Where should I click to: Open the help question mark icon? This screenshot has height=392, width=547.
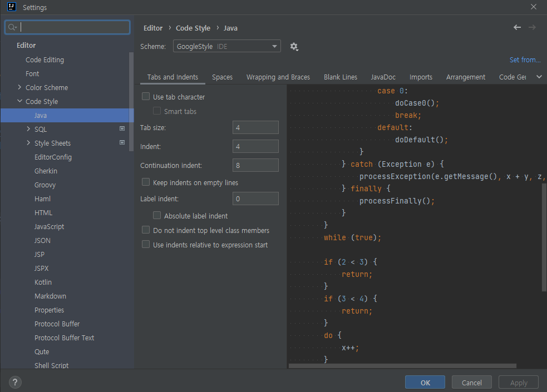pyautogui.click(x=15, y=382)
